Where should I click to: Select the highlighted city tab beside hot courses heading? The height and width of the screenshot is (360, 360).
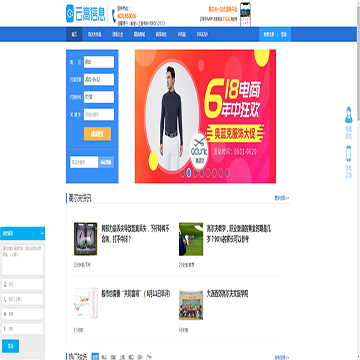point(95,356)
